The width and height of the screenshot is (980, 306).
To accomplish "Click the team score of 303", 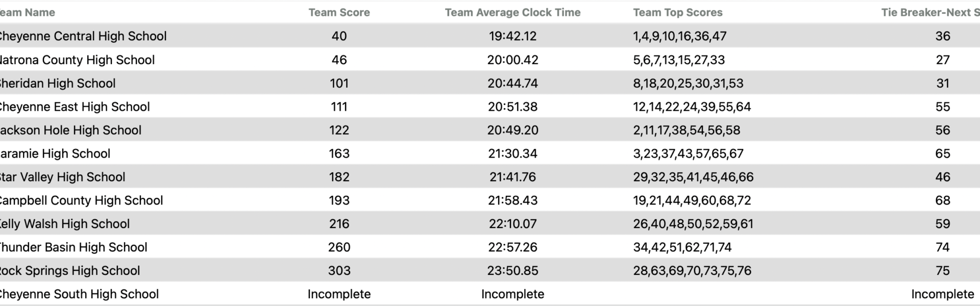I will [x=339, y=271].
